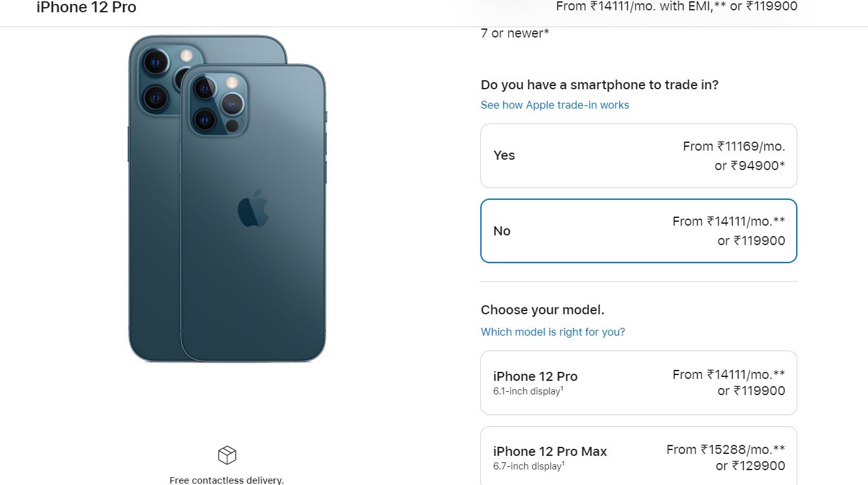Screen dimensions: 868x485
Task: Choose the iPhone 12 Pro model
Action: click(x=639, y=383)
